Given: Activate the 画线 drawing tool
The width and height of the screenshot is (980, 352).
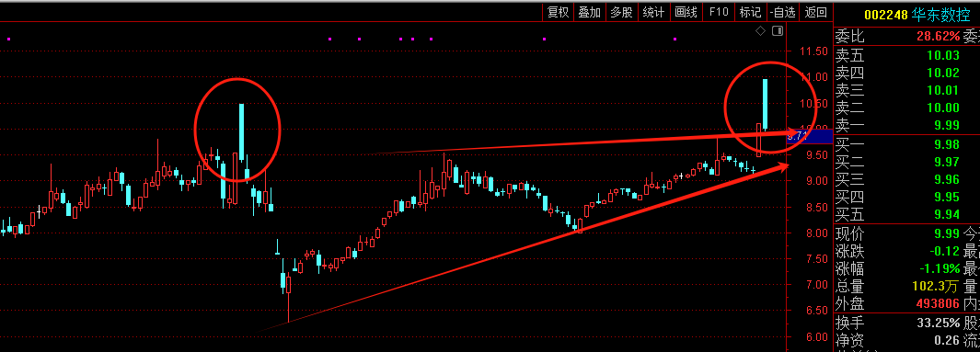Looking at the screenshot, I should pos(686,12).
